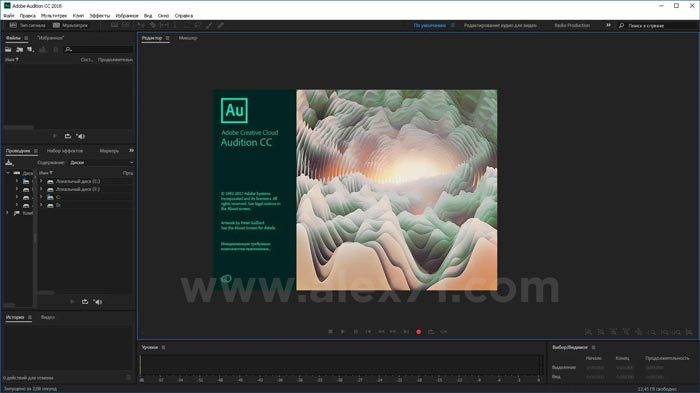Expand the C: drive row

41,197
